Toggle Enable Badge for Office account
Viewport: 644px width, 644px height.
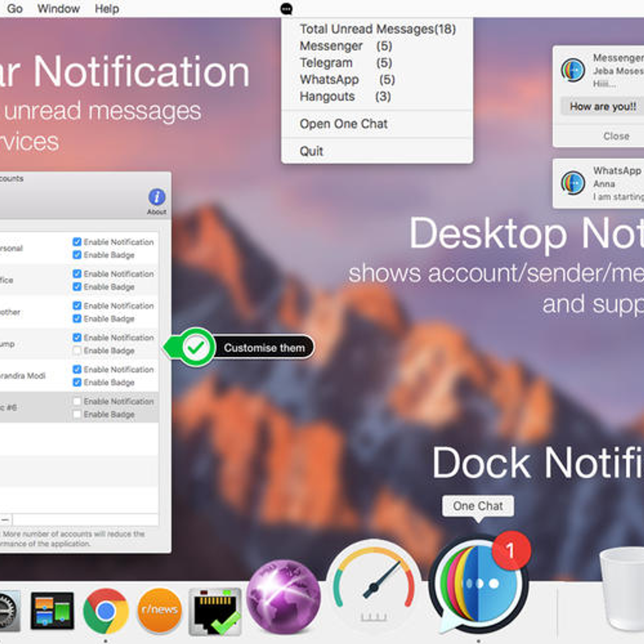(77, 287)
